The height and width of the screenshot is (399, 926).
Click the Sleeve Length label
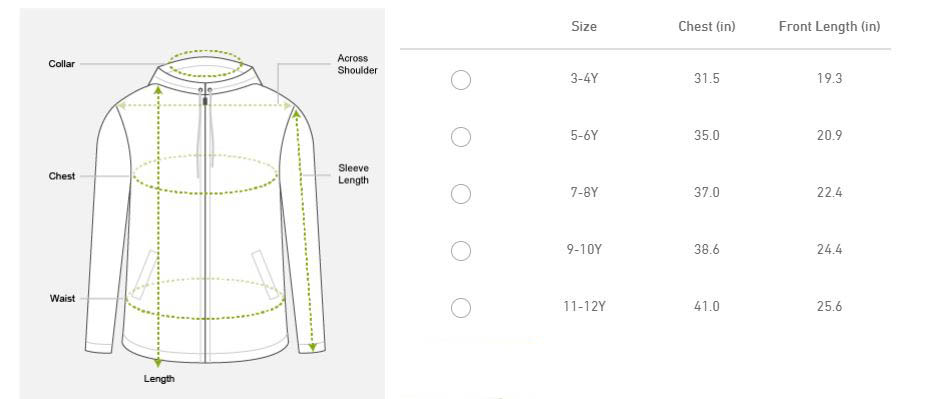tap(354, 174)
